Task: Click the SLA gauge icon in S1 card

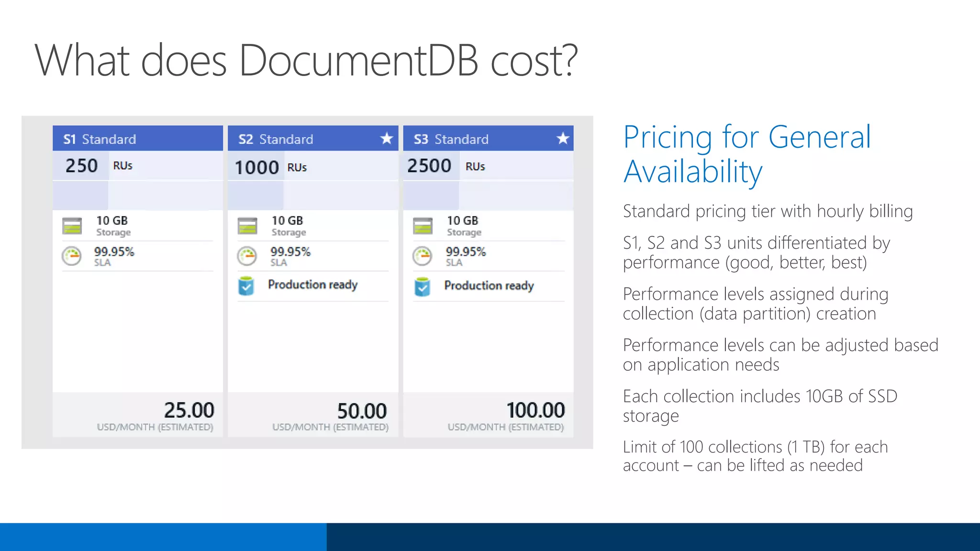Action: click(x=72, y=256)
